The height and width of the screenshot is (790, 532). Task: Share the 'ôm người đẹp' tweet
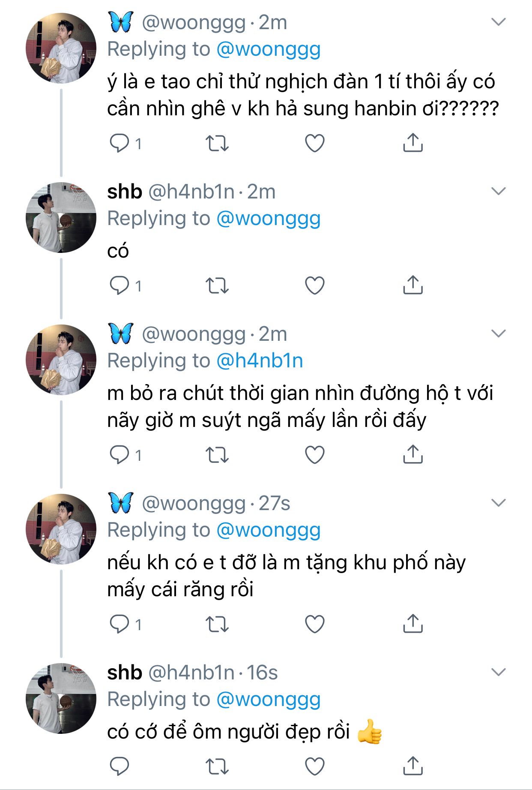point(413,766)
